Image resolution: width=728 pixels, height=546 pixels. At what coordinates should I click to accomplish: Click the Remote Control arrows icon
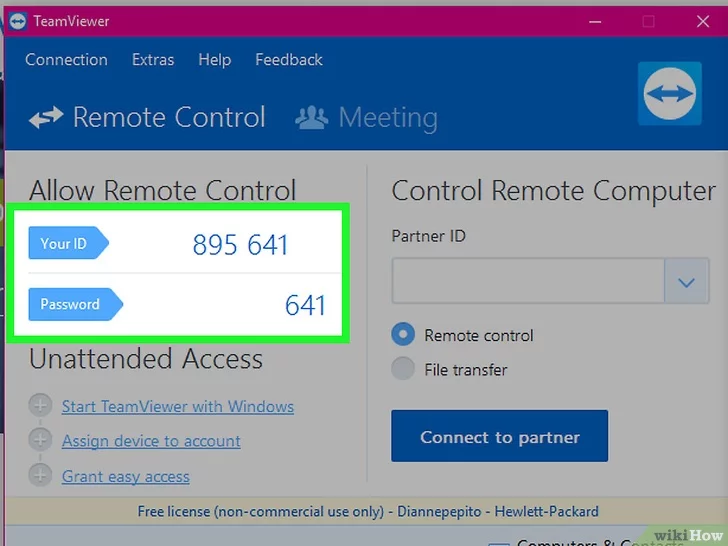[x=46, y=118]
